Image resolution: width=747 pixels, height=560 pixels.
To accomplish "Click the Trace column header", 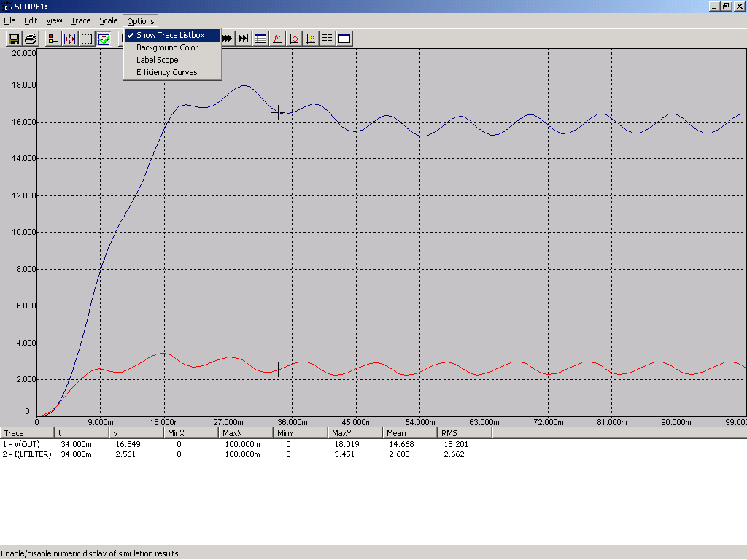I will 27,433.
